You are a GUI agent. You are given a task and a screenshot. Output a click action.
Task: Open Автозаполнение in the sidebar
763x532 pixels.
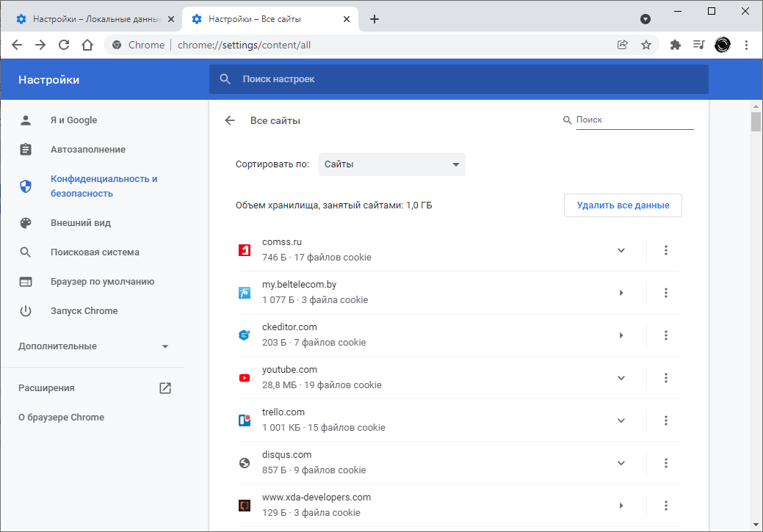[x=88, y=150]
